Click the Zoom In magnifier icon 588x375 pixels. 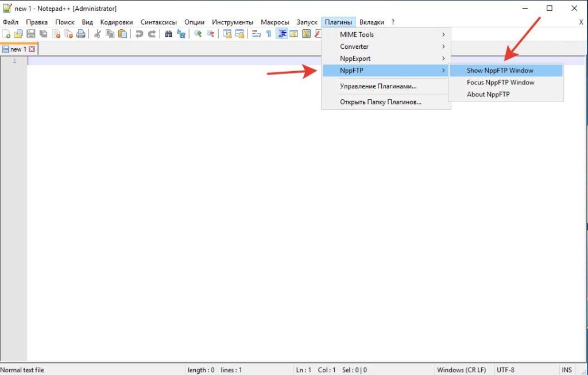[x=198, y=34]
